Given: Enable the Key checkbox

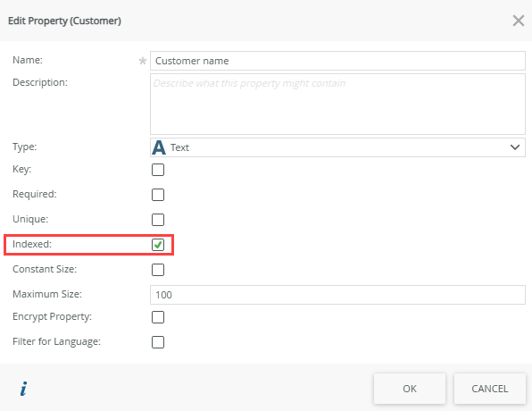Looking at the screenshot, I should click(x=158, y=170).
